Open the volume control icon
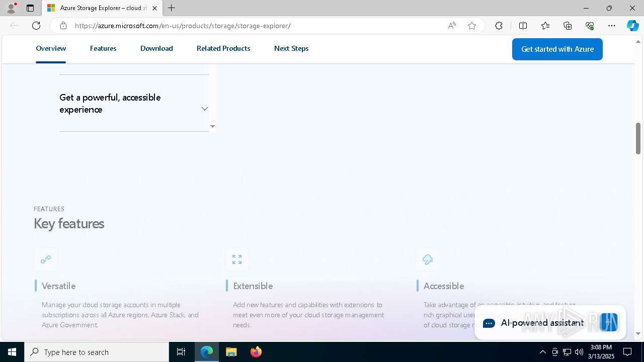644x362 pixels. pyautogui.click(x=579, y=352)
